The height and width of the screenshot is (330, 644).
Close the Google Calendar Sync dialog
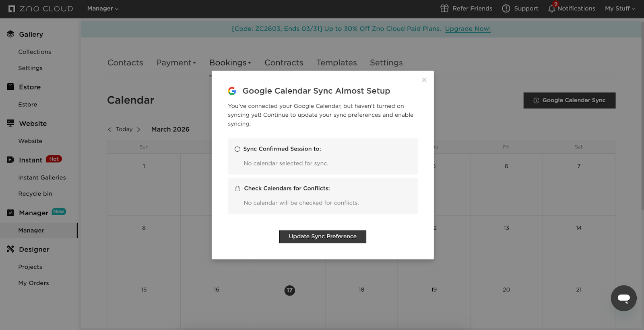[424, 80]
